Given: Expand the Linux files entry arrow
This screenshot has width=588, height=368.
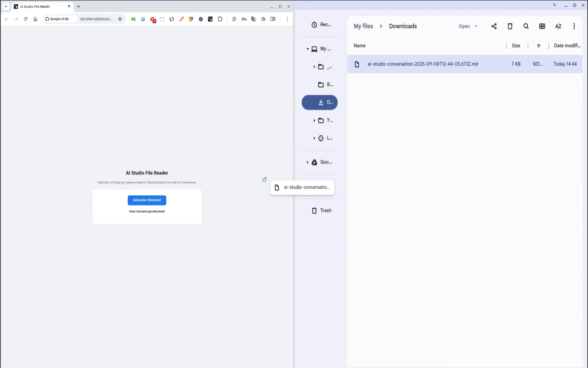Looking at the screenshot, I should click(x=314, y=138).
